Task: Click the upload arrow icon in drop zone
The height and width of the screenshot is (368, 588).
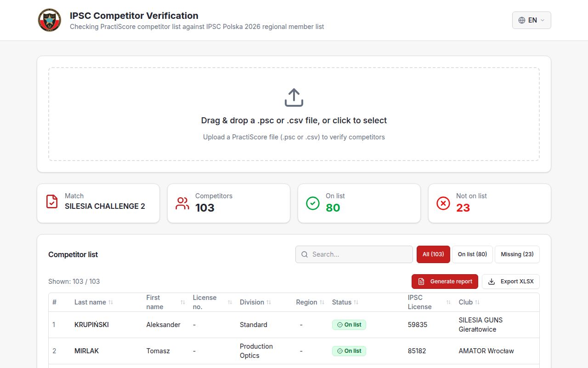Action: 294,98
